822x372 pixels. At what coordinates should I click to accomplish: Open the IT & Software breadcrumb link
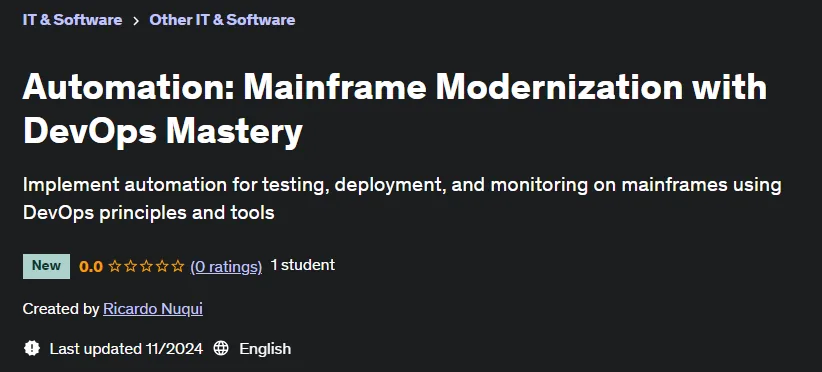72,20
